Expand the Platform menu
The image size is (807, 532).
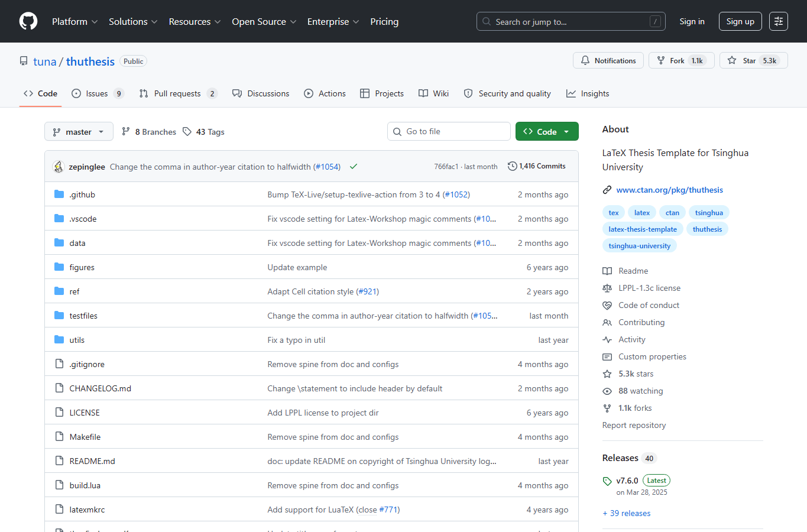pyautogui.click(x=75, y=21)
